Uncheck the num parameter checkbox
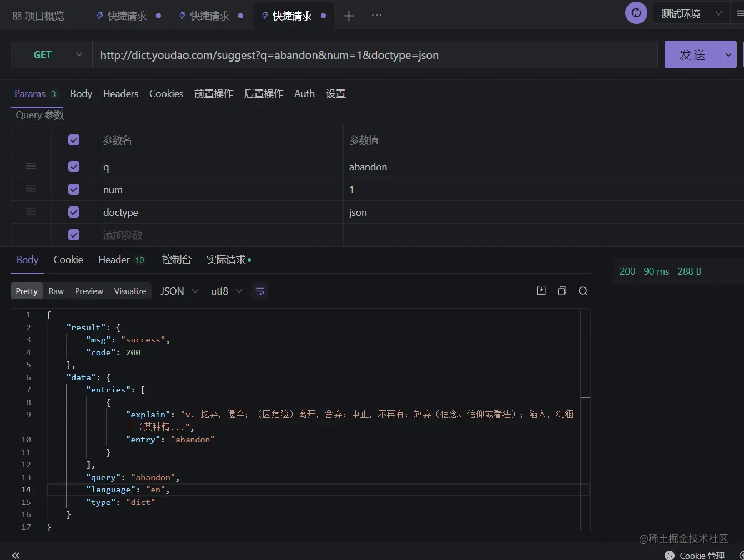Screen dimensions: 744x560 [73, 189]
